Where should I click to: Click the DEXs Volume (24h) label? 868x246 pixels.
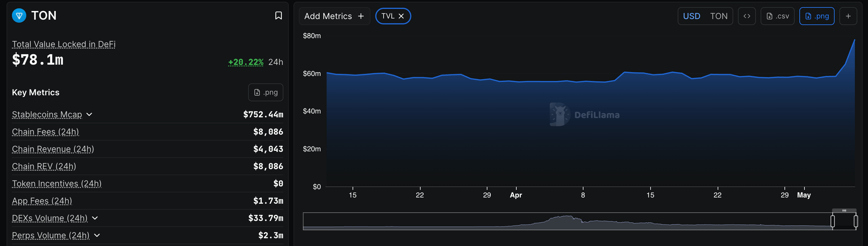pyautogui.click(x=50, y=218)
